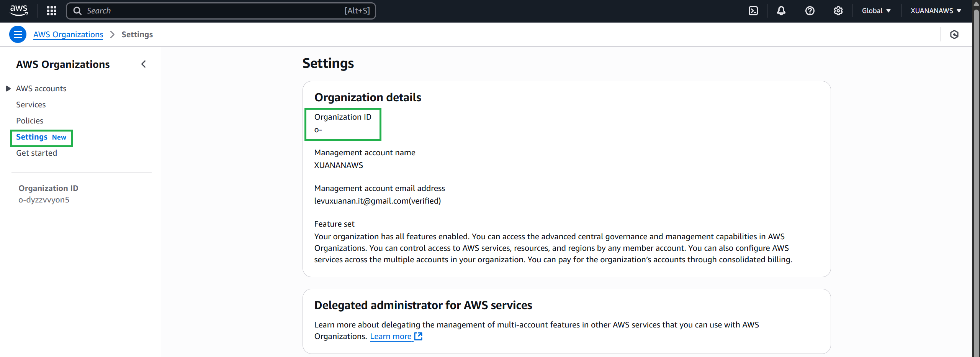The width and height of the screenshot is (980, 357).
Task: Open the XUANANAWS account dropdown
Action: tap(936, 10)
